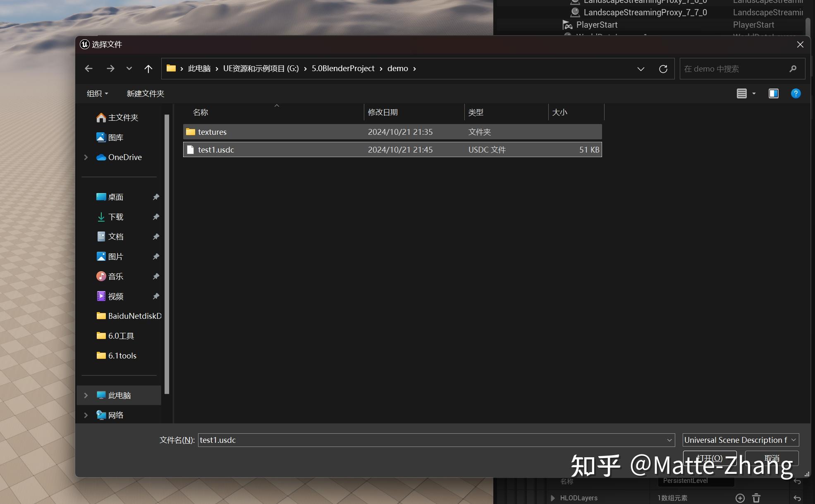The width and height of the screenshot is (815, 504).
Task: Toggle the preview pane
Action: click(773, 93)
